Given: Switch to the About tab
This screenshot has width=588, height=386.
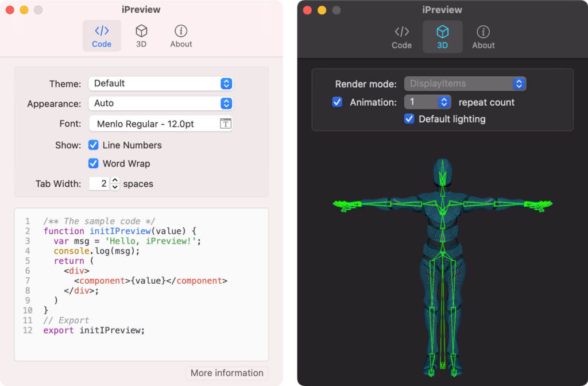Looking at the screenshot, I should pyautogui.click(x=180, y=36).
